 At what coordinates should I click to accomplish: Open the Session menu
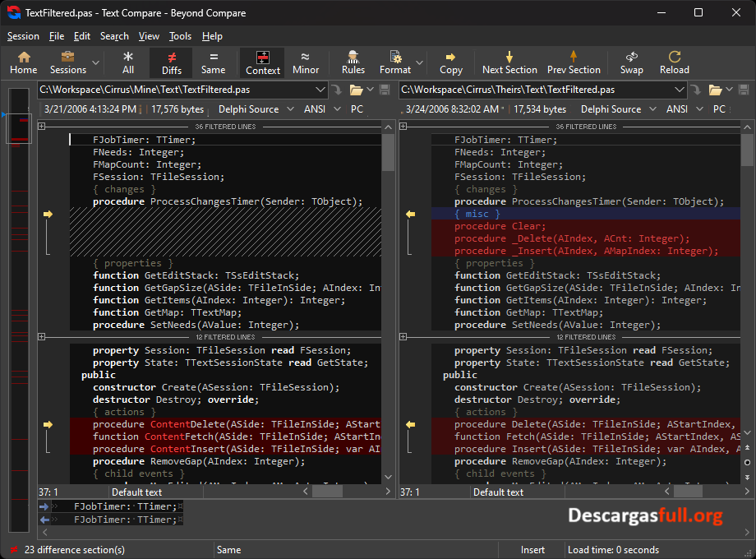pos(23,36)
